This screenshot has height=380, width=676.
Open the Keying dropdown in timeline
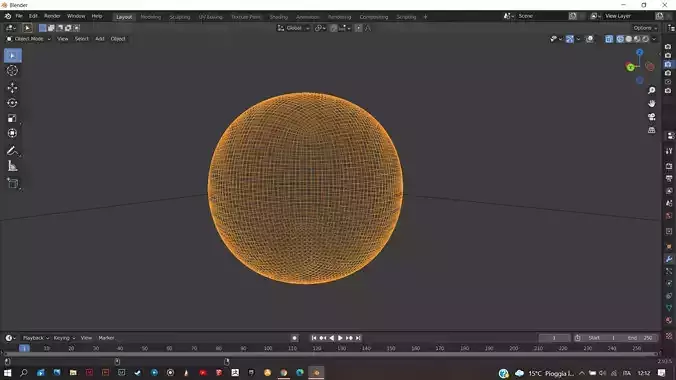point(64,338)
